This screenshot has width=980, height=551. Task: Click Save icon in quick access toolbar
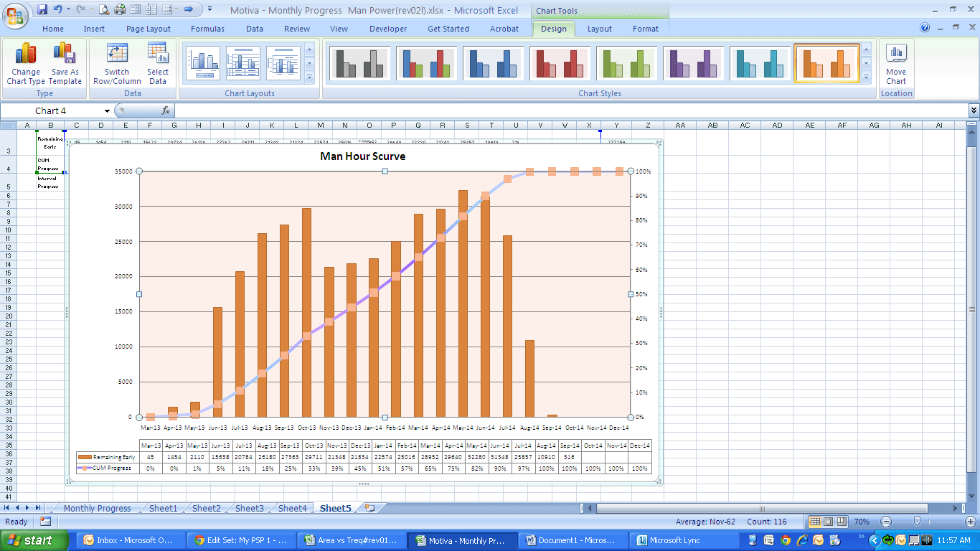click(42, 9)
